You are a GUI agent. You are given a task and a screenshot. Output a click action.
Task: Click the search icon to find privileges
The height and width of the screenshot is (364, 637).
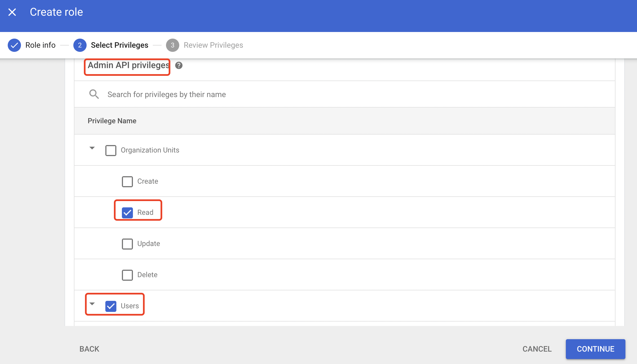click(x=94, y=94)
